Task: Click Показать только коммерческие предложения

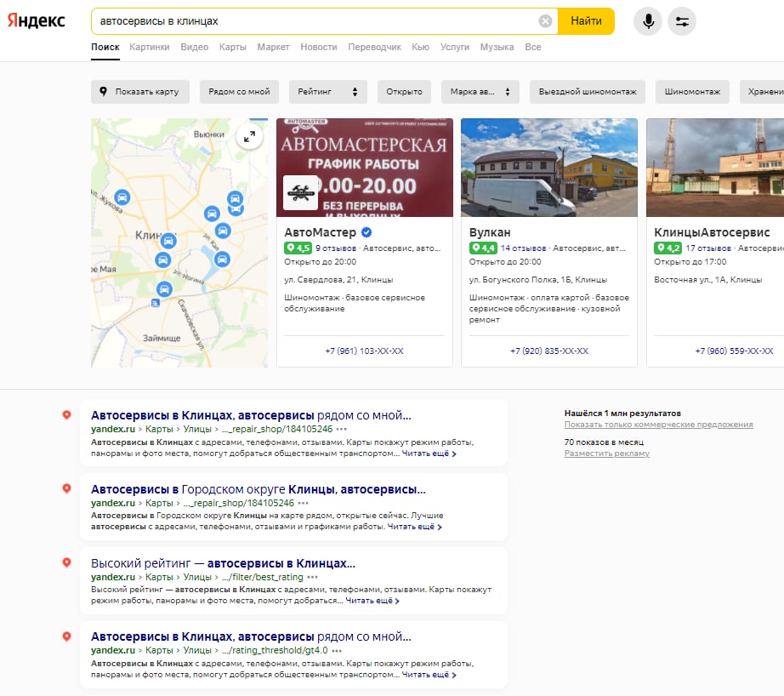Action: 658,425
